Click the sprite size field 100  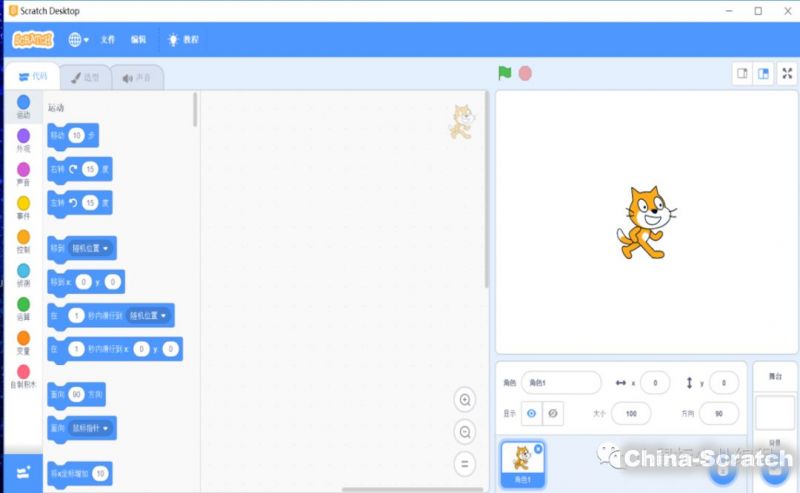click(x=631, y=413)
